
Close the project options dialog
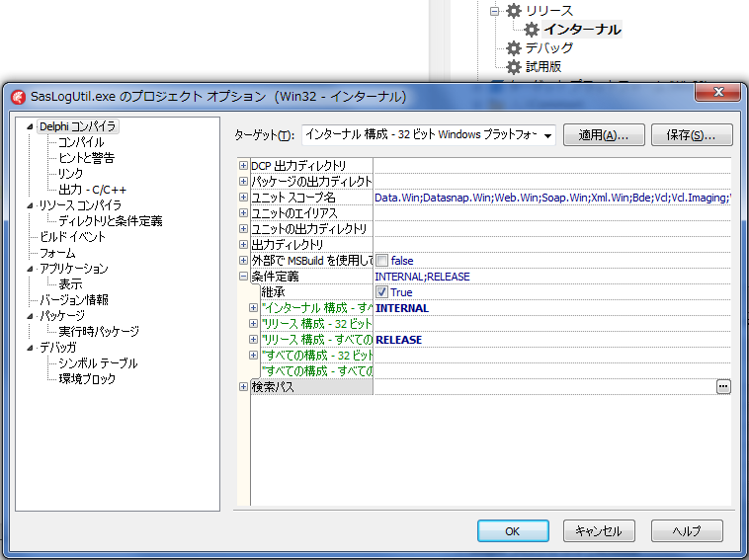718,92
